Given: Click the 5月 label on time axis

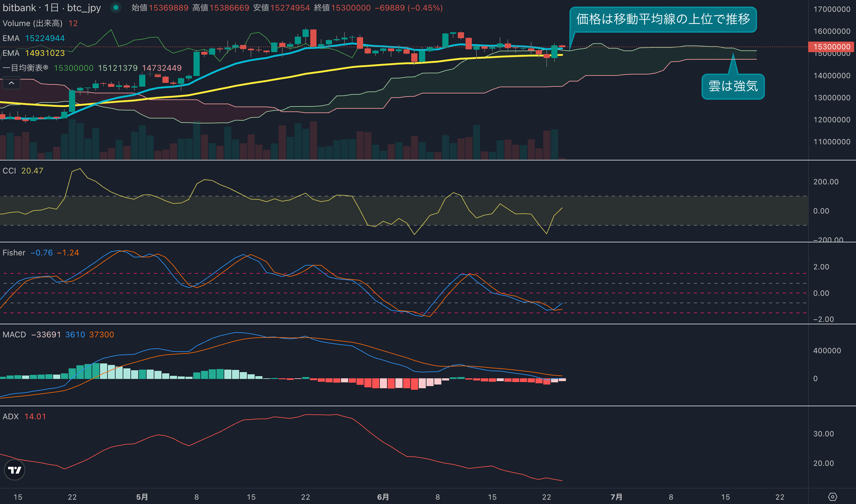Looking at the screenshot, I should pyautogui.click(x=142, y=497).
